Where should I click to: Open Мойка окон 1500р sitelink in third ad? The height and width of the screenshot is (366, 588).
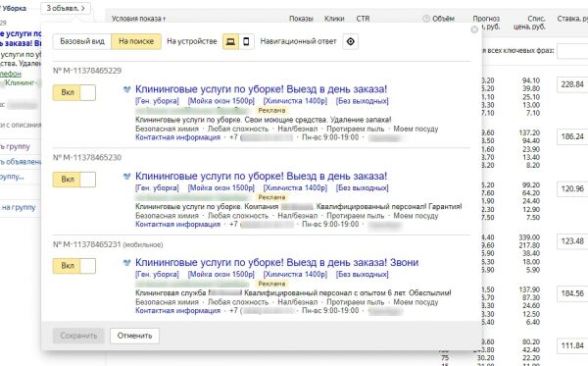click(x=221, y=274)
